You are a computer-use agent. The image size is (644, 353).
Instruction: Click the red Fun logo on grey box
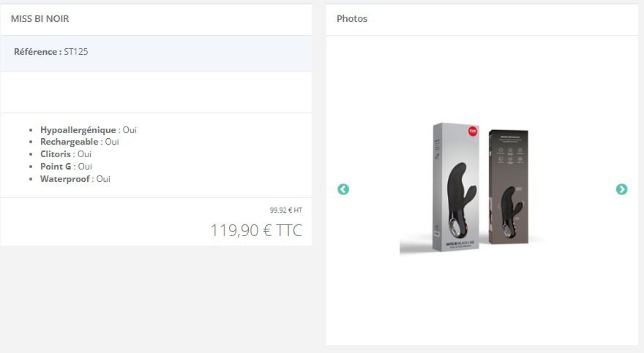pos(473,132)
